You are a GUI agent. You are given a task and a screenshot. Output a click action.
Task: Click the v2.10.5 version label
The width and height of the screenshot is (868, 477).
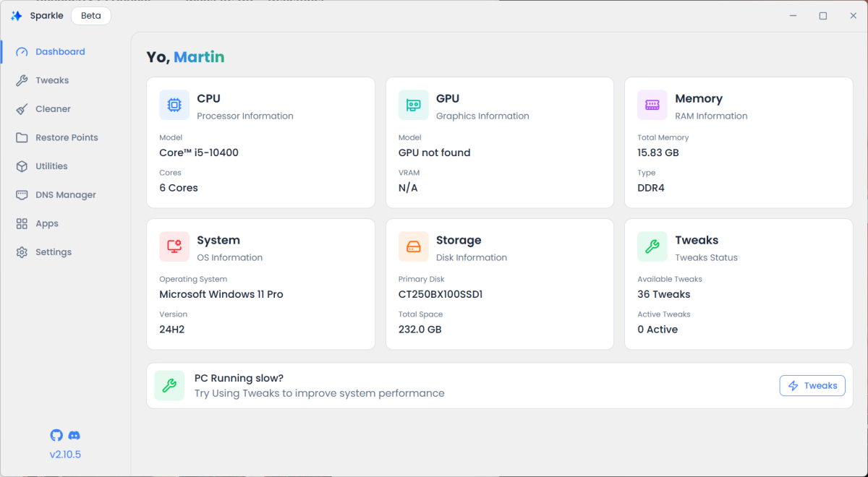(x=65, y=455)
